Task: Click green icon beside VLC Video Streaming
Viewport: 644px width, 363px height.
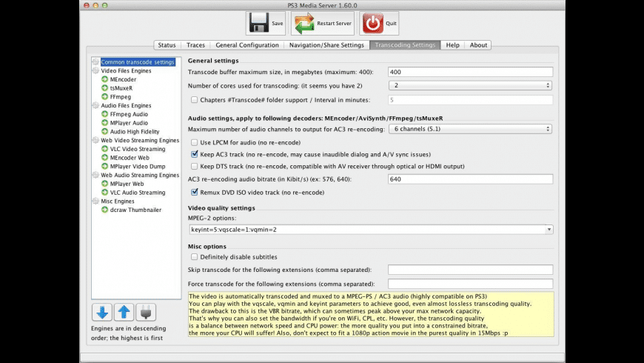Action: (x=104, y=149)
